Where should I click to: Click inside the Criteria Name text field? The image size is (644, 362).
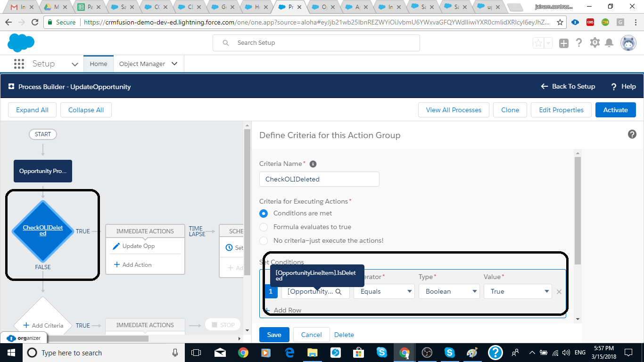coord(319,179)
